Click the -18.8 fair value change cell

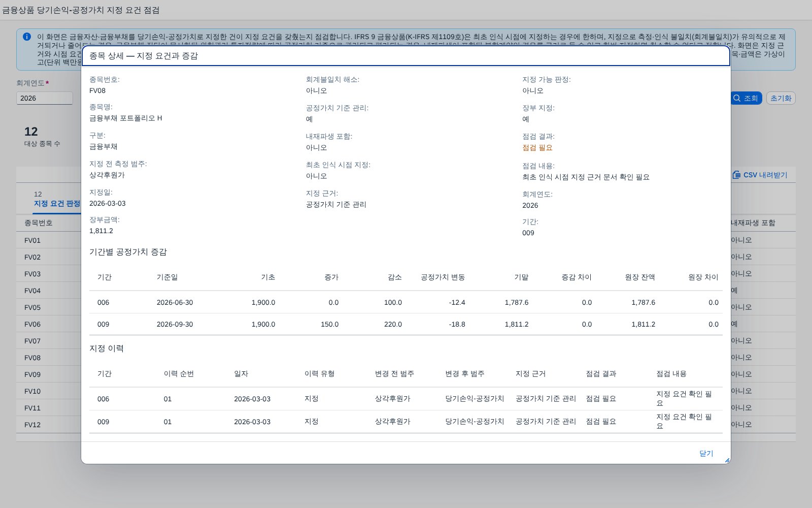click(x=457, y=324)
